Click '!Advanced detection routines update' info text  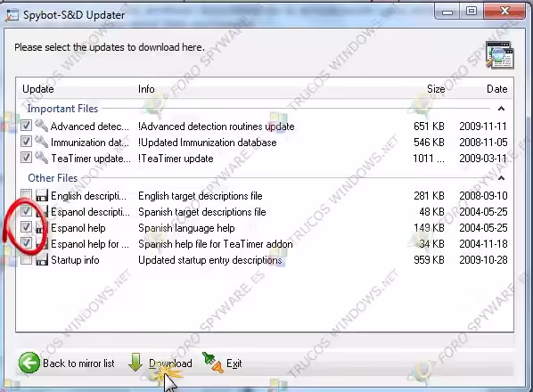coord(217,127)
